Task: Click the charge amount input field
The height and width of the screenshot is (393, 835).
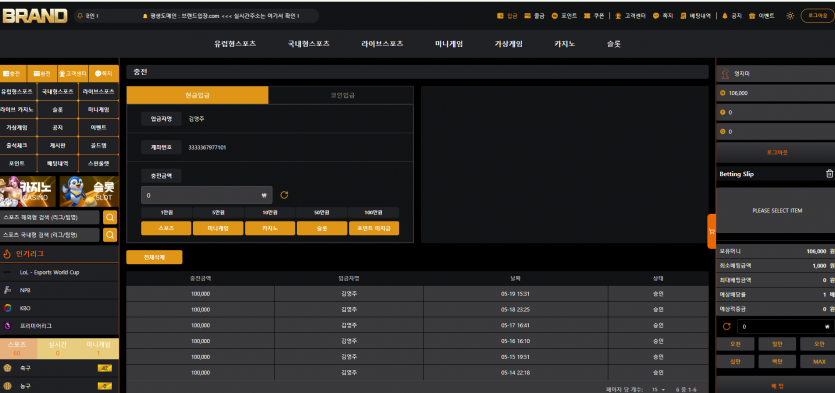Action: [207, 195]
